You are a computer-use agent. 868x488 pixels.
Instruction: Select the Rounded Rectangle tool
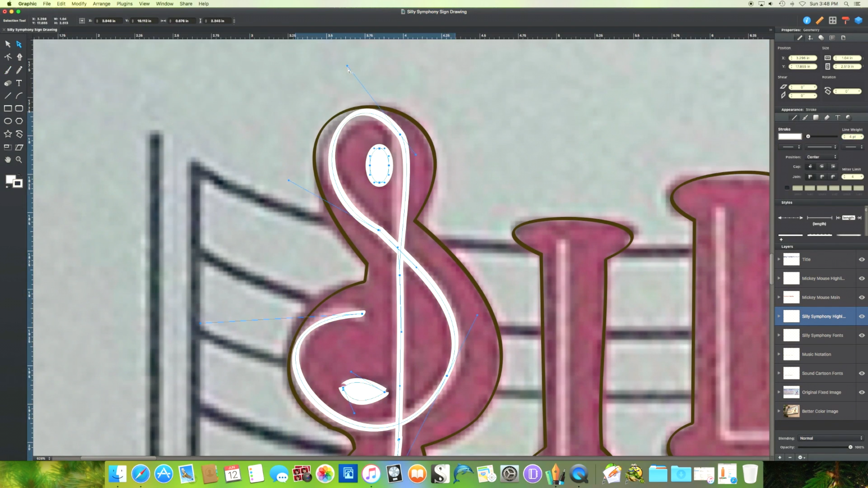coord(19,108)
